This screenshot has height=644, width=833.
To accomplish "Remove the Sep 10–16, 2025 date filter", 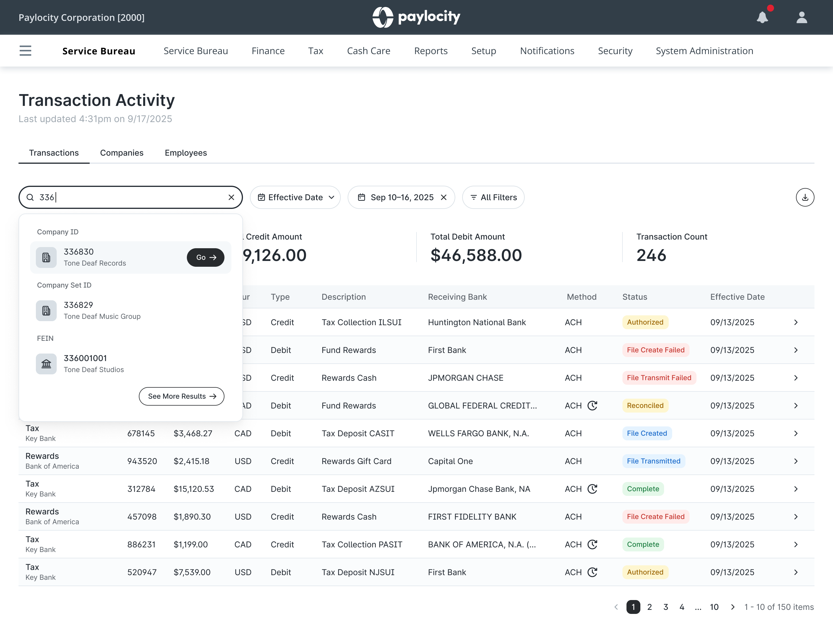I will tap(444, 197).
